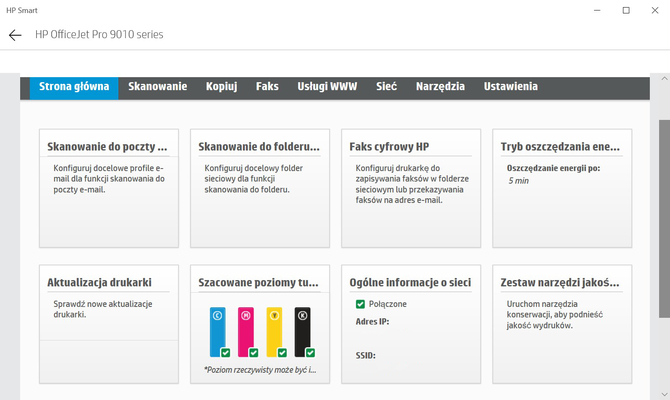
Task: Select the magenta ink cartridge icon
Action: (246, 332)
